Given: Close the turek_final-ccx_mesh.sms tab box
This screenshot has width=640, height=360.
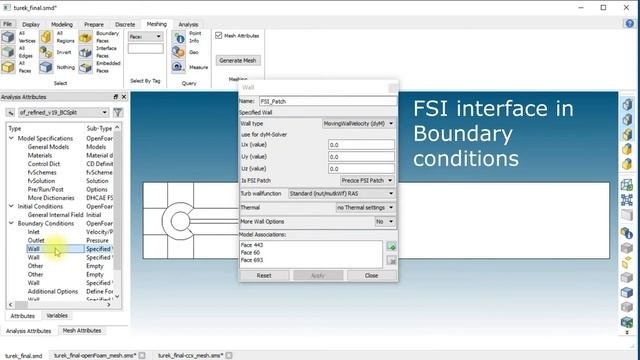Looking at the screenshot, I should coord(229,356).
